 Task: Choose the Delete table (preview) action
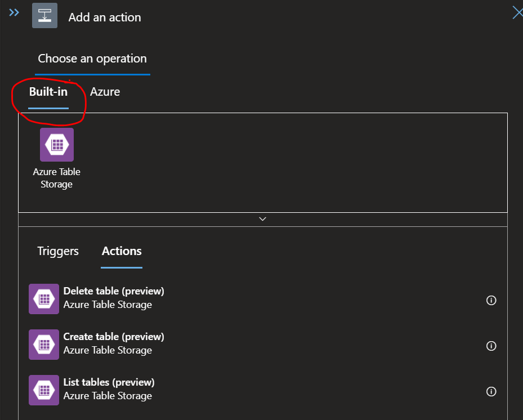114,291
